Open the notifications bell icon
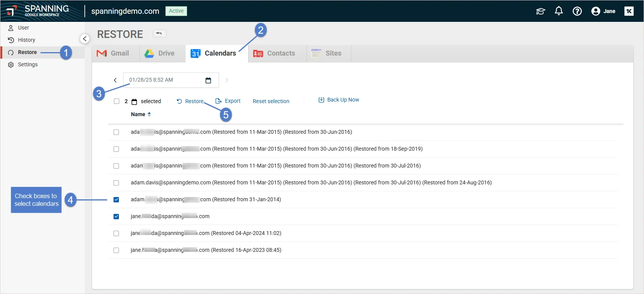 pyautogui.click(x=558, y=11)
